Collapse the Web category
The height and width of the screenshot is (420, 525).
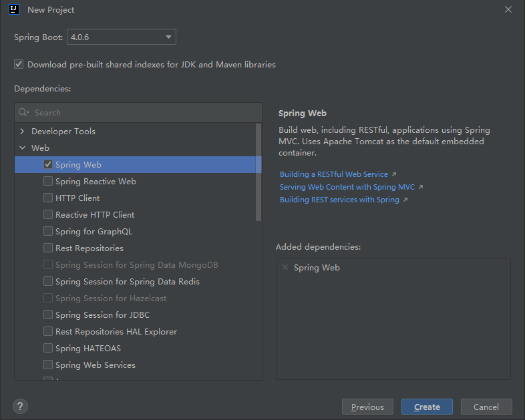click(22, 148)
